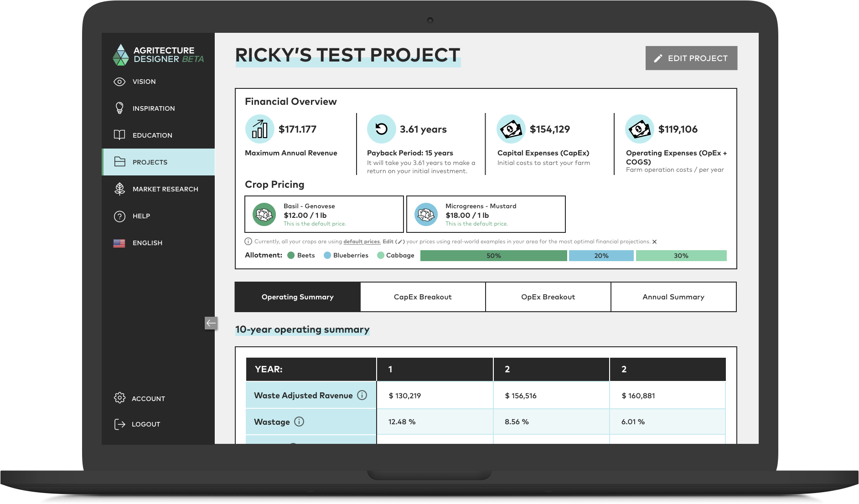Click the Market Research plant icon
Screen dimensions: 859x504
click(120, 189)
